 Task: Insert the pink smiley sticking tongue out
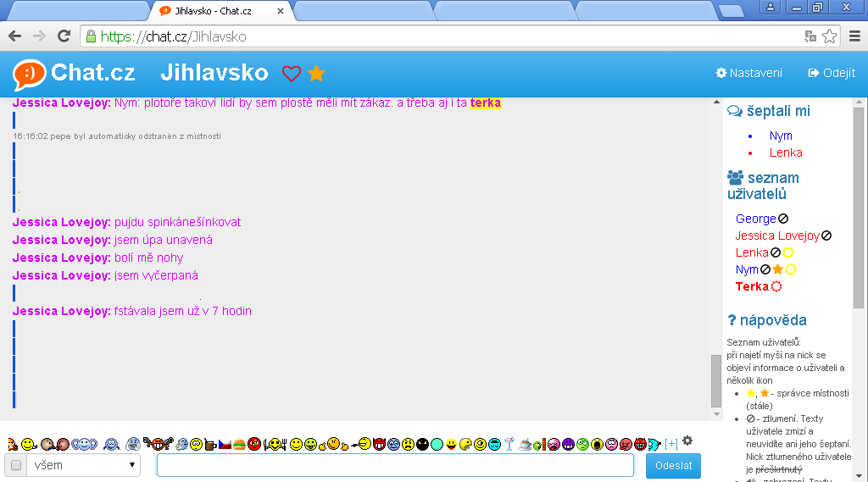click(553, 445)
